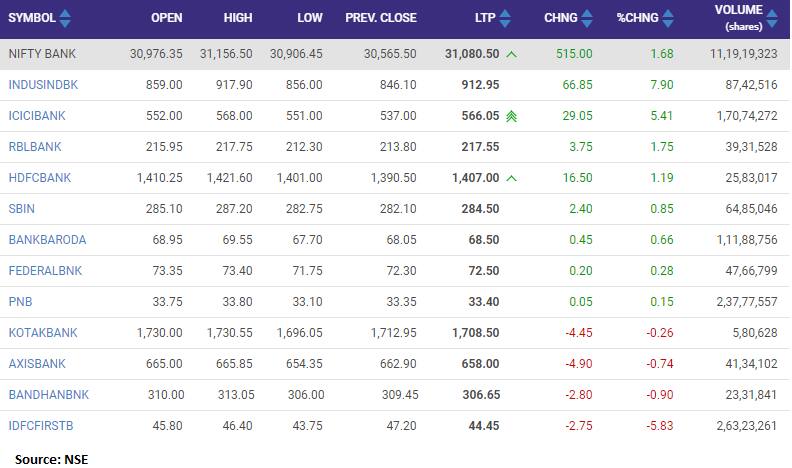
Task: Click KOTAKBANK change value -4.45
Action: click(x=579, y=333)
